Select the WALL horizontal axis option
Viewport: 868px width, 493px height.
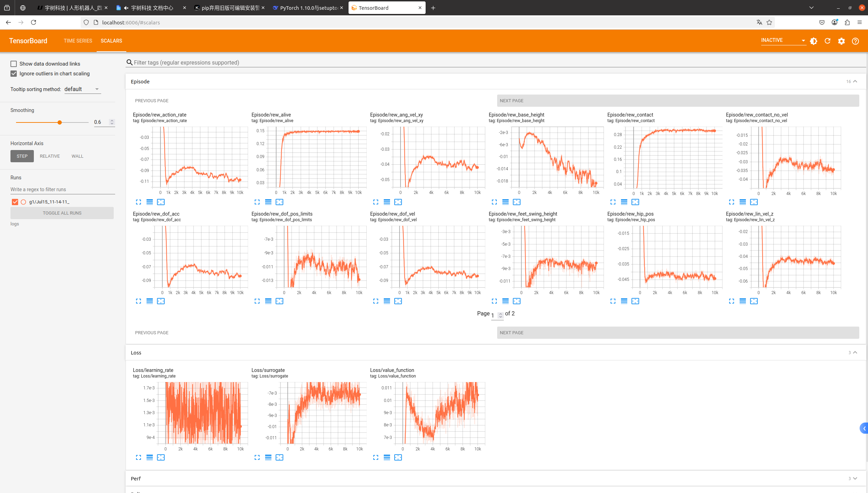click(77, 156)
